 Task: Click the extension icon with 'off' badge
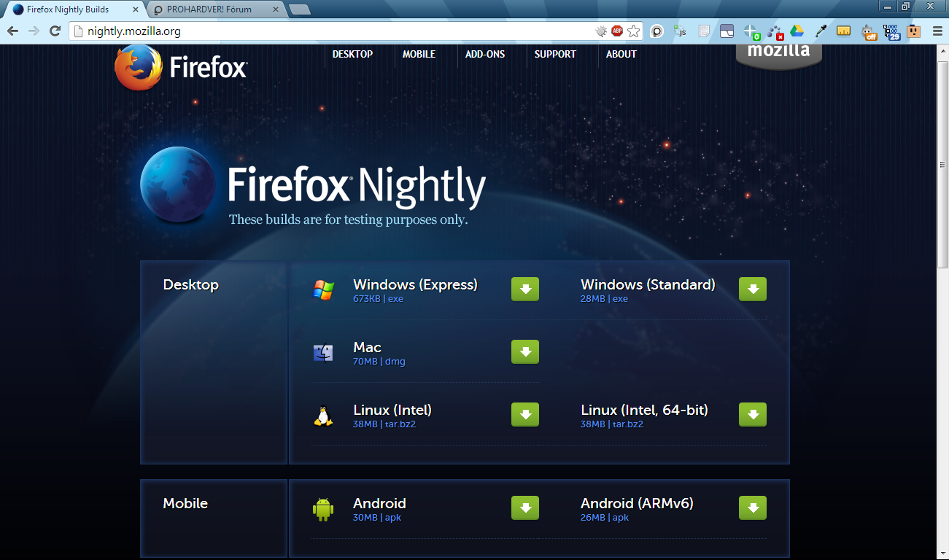coord(868,31)
